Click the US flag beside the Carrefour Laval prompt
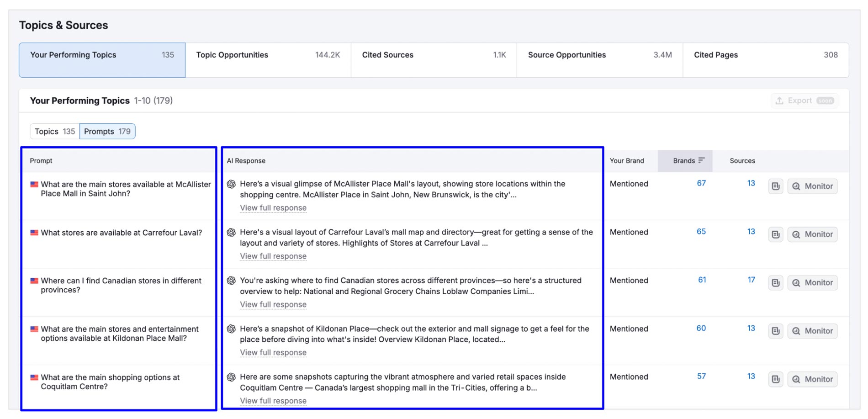This screenshot has height=419, width=868. [34, 233]
